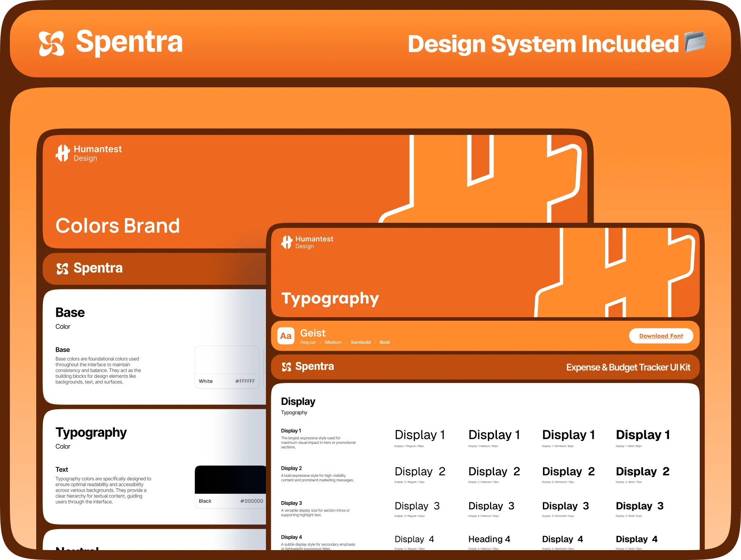Select the Display 2 Semibold sample
The image size is (741, 560).
[569, 471]
